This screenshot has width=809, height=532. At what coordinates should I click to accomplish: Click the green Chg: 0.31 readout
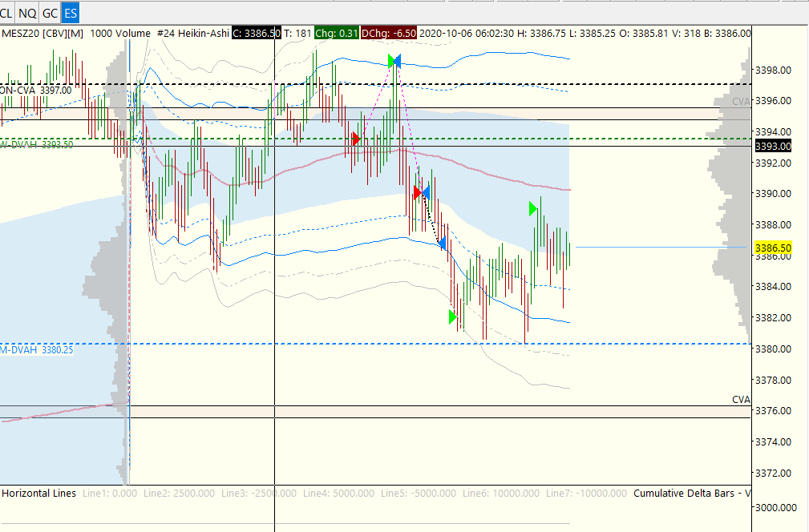coord(337,34)
